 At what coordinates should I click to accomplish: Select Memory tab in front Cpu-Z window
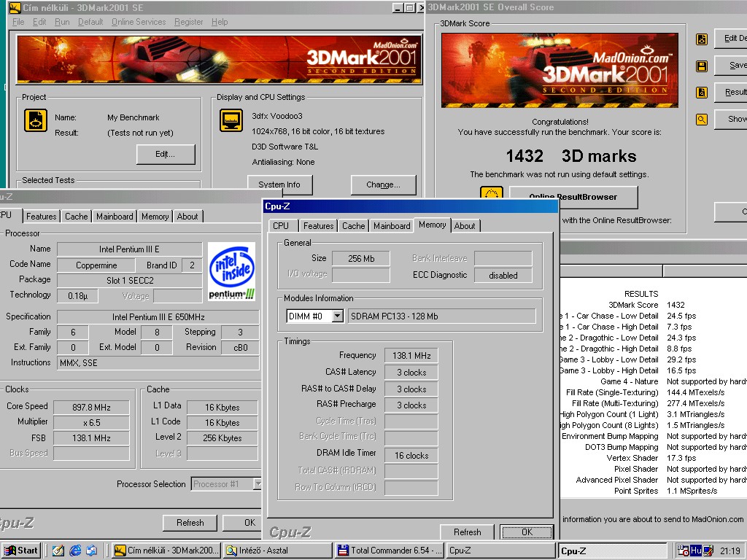(x=433, y=225)
